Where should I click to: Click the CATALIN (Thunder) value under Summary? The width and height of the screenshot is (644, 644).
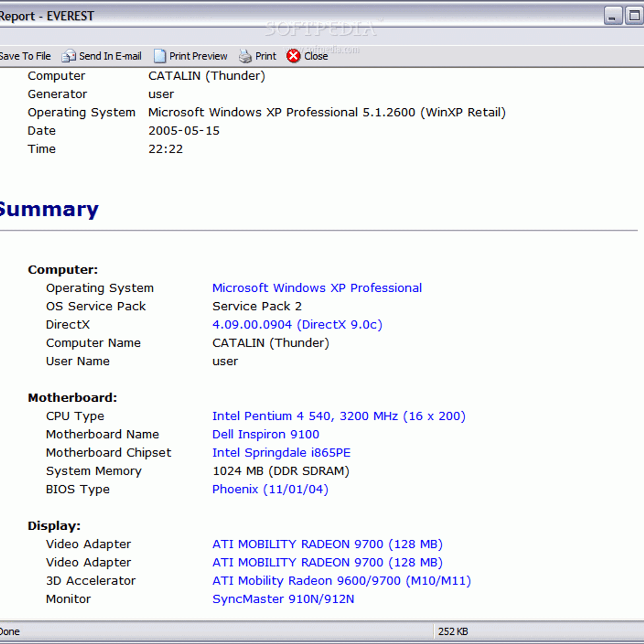pos(270,343)
